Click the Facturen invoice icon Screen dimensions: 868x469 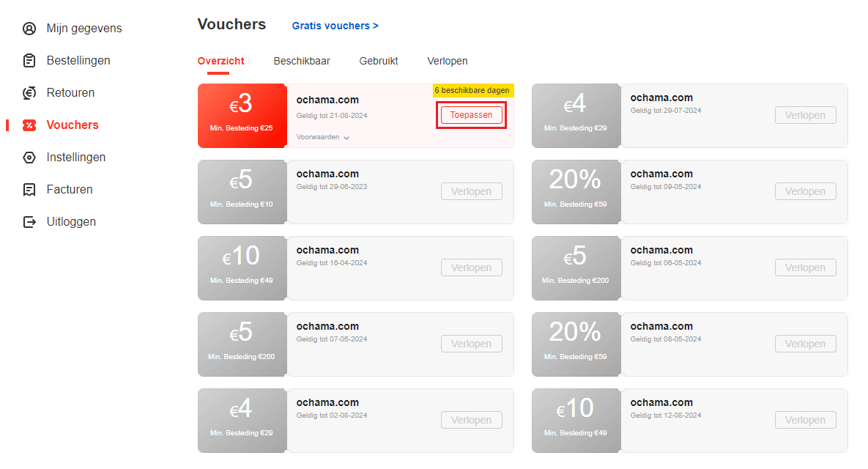[29, 190]
